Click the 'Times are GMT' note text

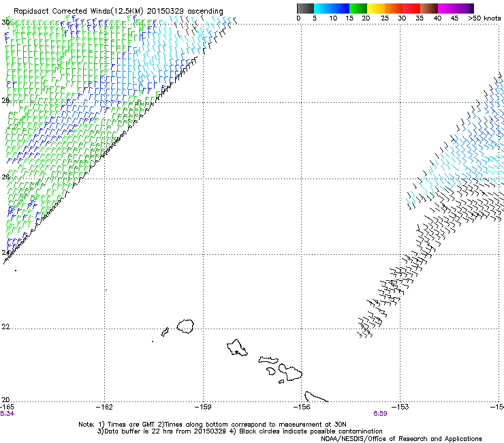[x=131, y=425]
